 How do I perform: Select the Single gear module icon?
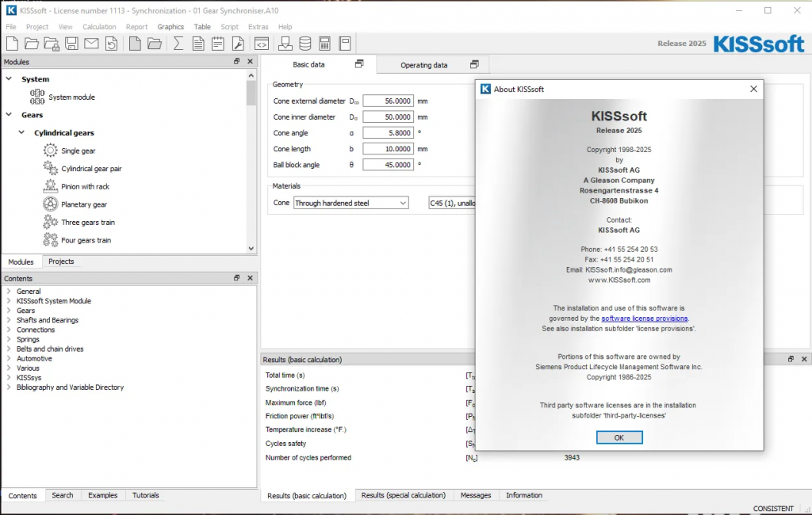[50, 151]
